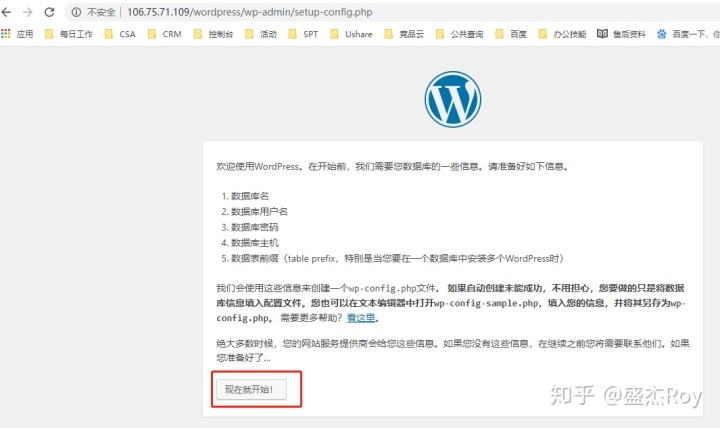Open the 售后资料 bookmark with book icon
The width and height of the screenshot is (720, 428).
tap(621, 34)
